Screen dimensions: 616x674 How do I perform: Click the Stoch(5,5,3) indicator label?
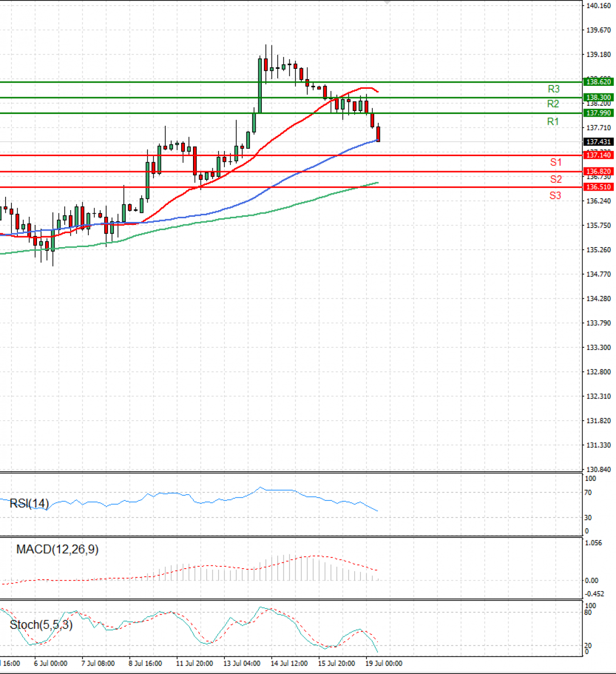coord(41,625)
